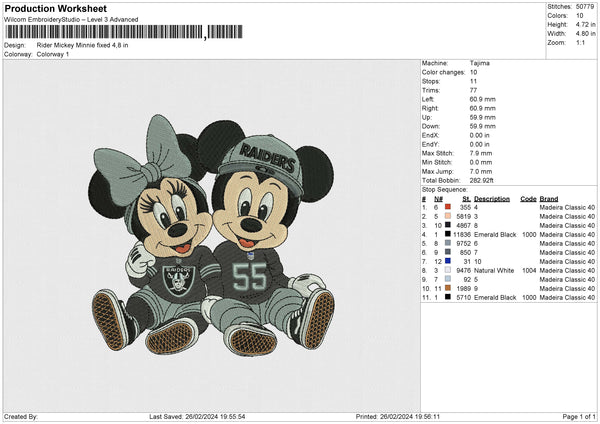600x424 pixels.
Task: Click the blue swatch in stop row 7
Action: [448, 261]
